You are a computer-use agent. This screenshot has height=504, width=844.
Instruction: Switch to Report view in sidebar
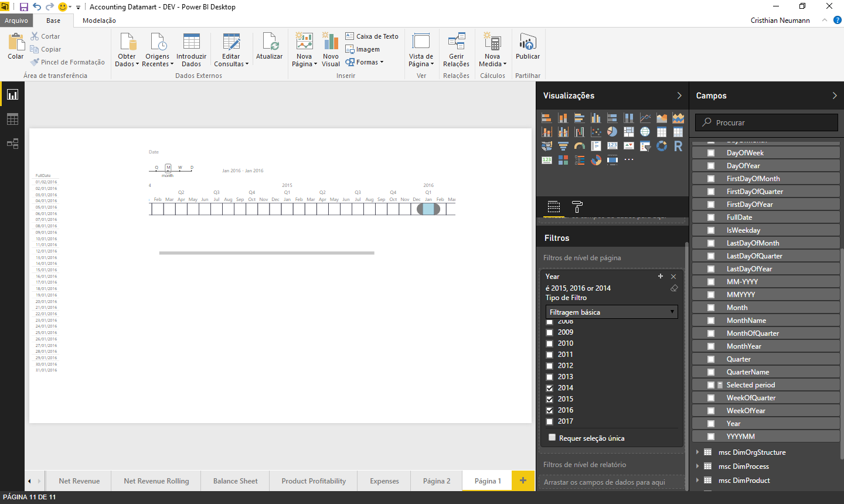coord(12,94)
